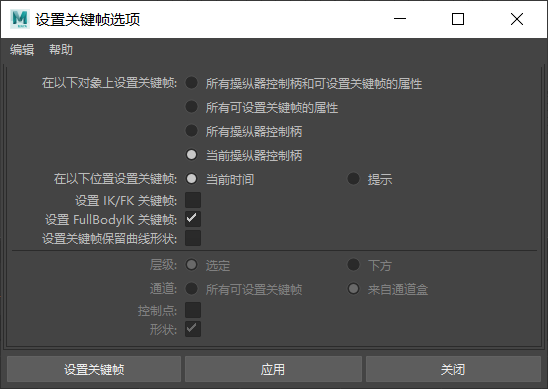Uncheck 设置 FullBodyIK 关键帧 checkbox
Viewport: 548px width, 389px height.
click(193, 219)
